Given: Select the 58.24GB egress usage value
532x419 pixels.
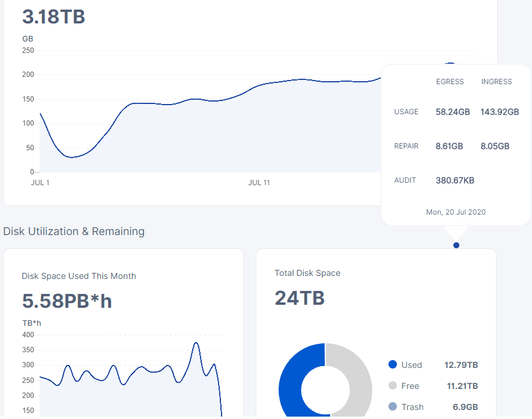Looking at the screenshot, I should pyautogui.click(x=453, y=112).
